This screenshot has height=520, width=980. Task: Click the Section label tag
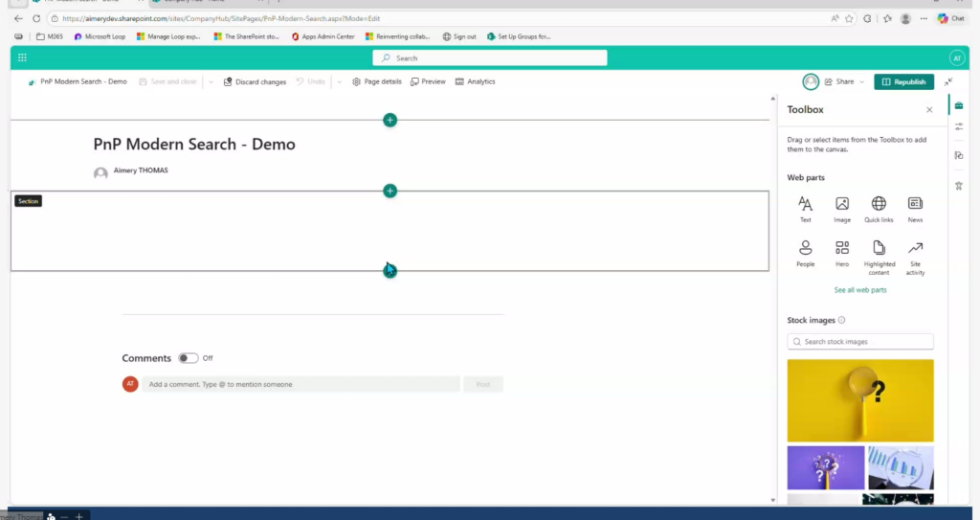[28, 201]
